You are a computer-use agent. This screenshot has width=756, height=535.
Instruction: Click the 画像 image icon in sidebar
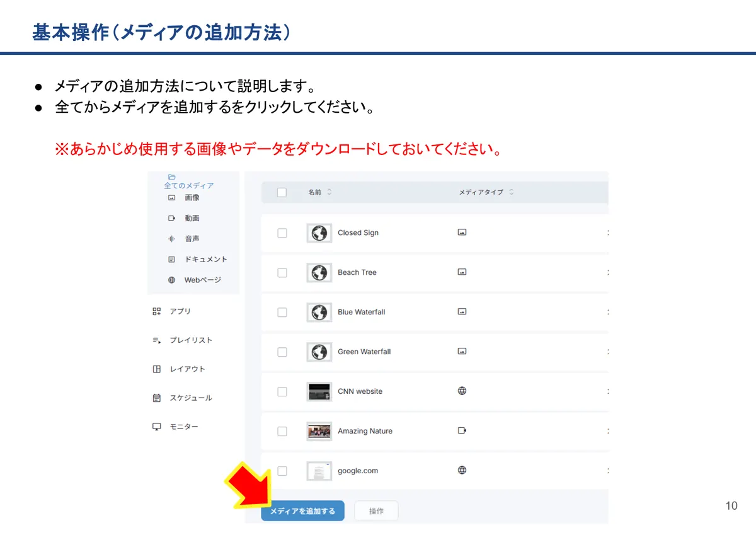[x=171, y=197]
